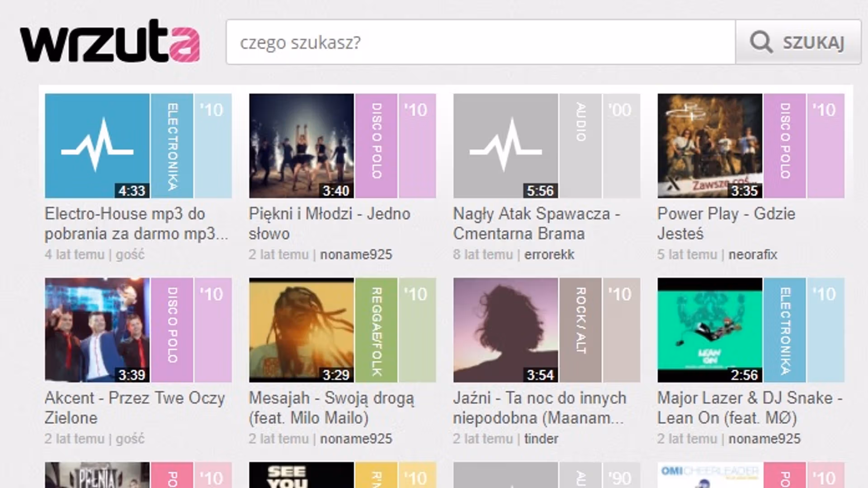
Task: Open the gray waveform Nagły Atak Spawacza thumbnail
Action: [505, 145]
